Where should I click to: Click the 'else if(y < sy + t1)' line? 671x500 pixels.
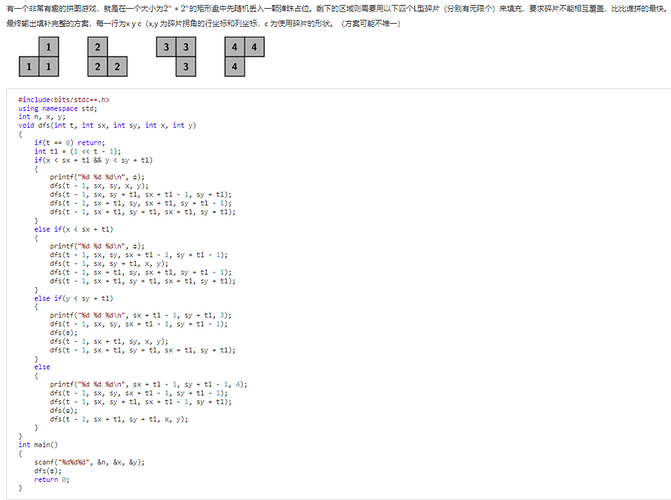tap(74, 298)
